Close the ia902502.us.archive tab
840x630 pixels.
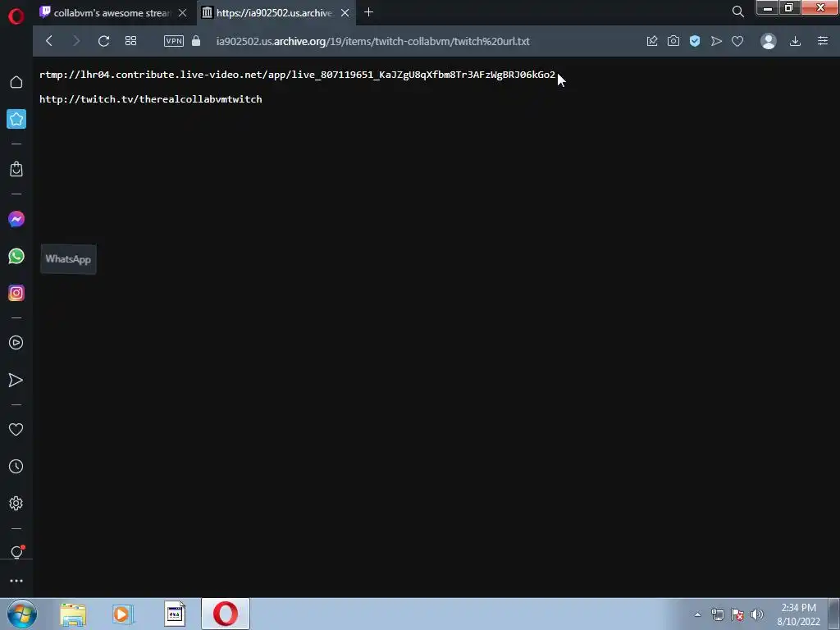click(345, 13)
